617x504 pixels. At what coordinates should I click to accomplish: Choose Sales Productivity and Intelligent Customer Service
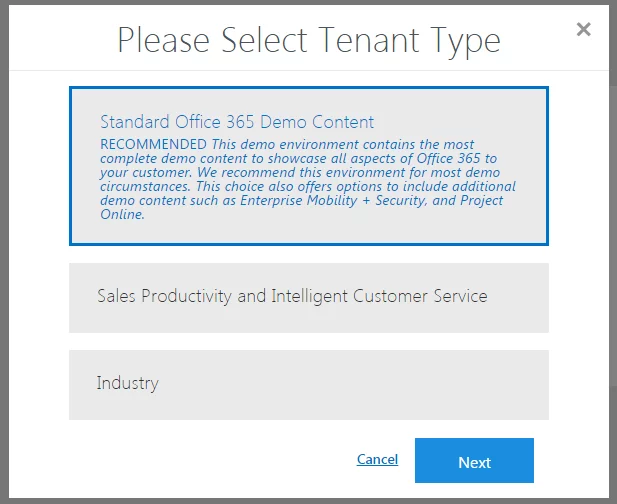308,297
